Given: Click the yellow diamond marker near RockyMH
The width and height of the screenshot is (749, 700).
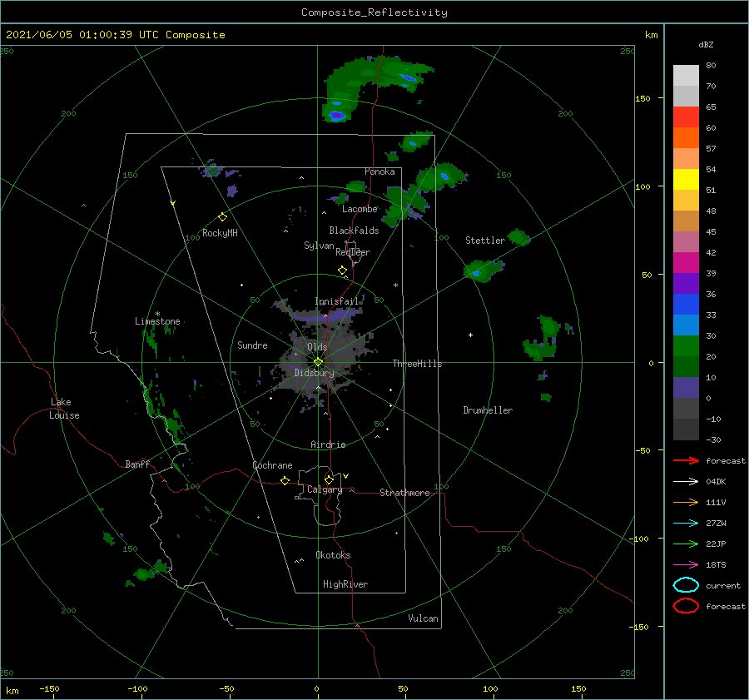Looking at the screenshot, I should (222, 217).
